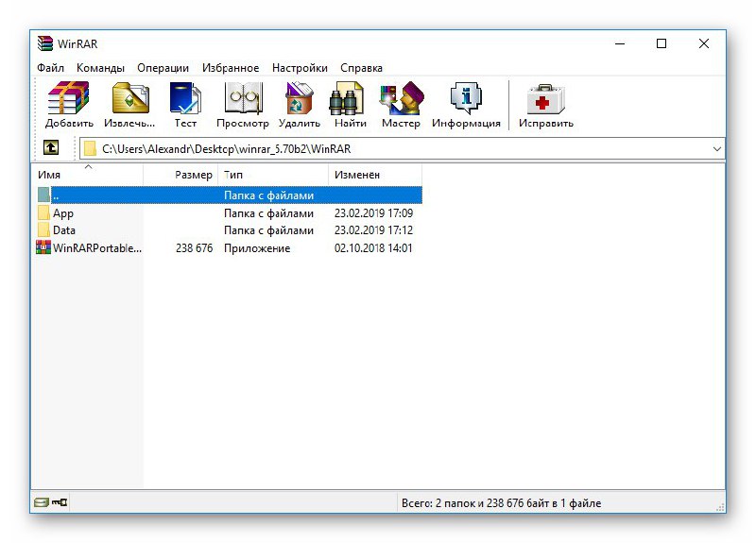Click the disk drive icon in status bar
Image resolution: width=756 pixels, height=543 pixels.
(x=42, y=502)
